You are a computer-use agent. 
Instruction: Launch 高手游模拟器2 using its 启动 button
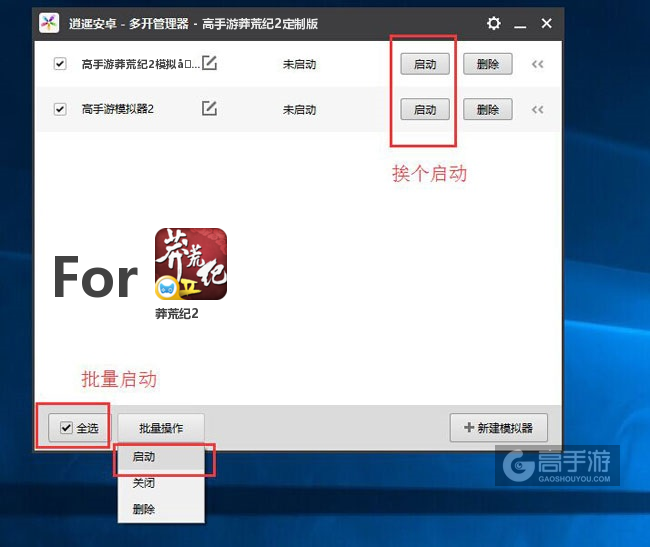click(425, 110)
